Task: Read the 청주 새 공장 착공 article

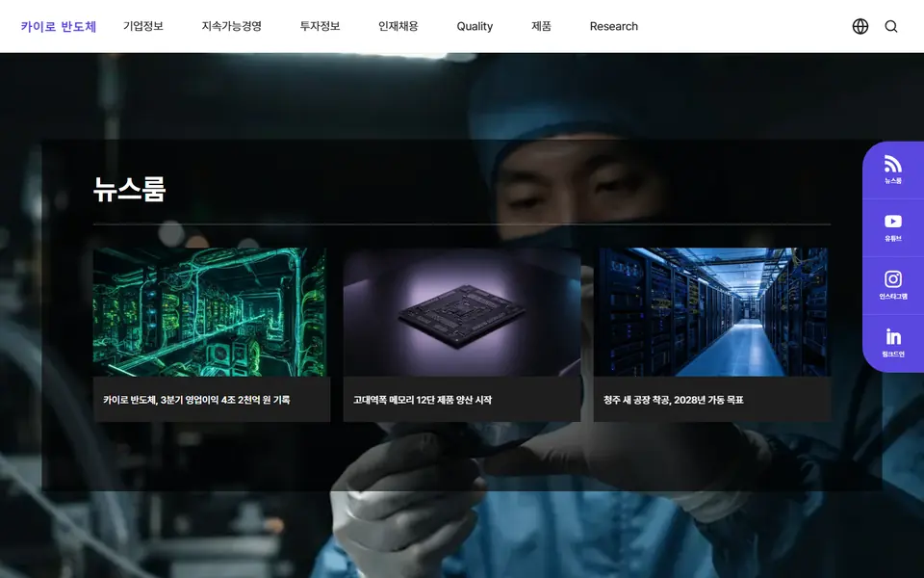Action: (674, 400)
